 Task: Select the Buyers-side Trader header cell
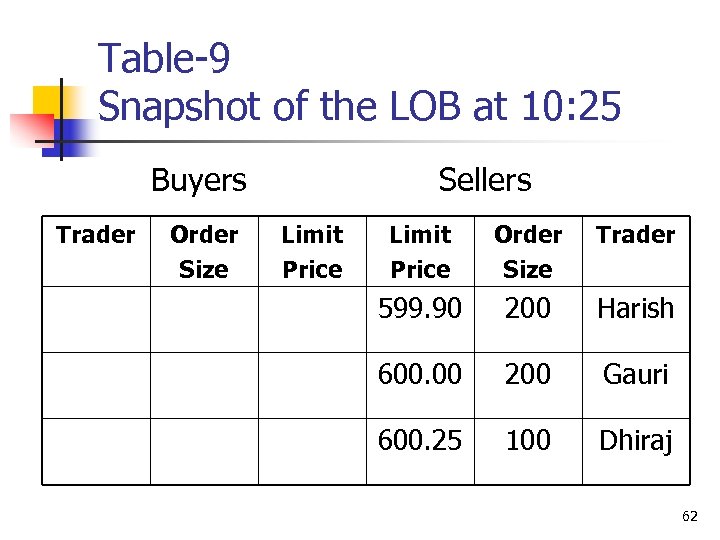pyautogui.click(x=96, y=235)
